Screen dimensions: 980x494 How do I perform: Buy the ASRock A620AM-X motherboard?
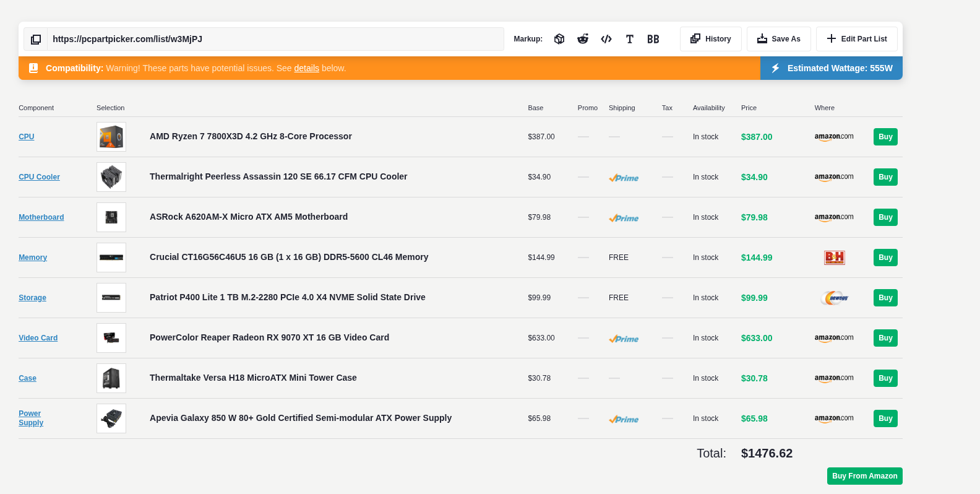pyautogui.click(x=885, y=217)
